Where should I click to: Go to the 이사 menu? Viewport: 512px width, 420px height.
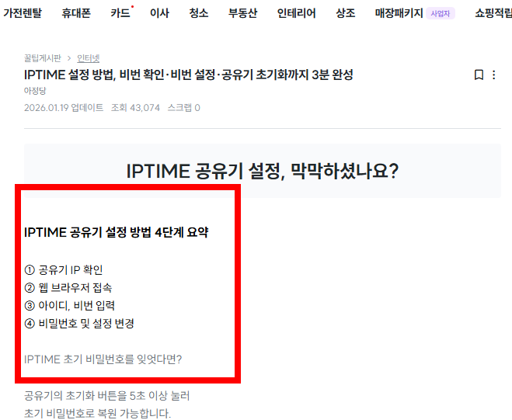pos(159,12)
